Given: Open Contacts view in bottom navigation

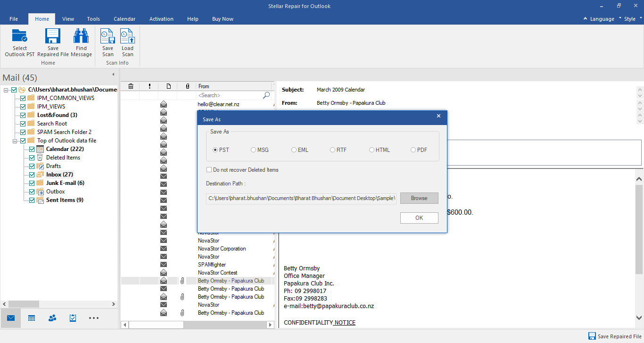Looking at the screenshot, I should click(52, 318).
